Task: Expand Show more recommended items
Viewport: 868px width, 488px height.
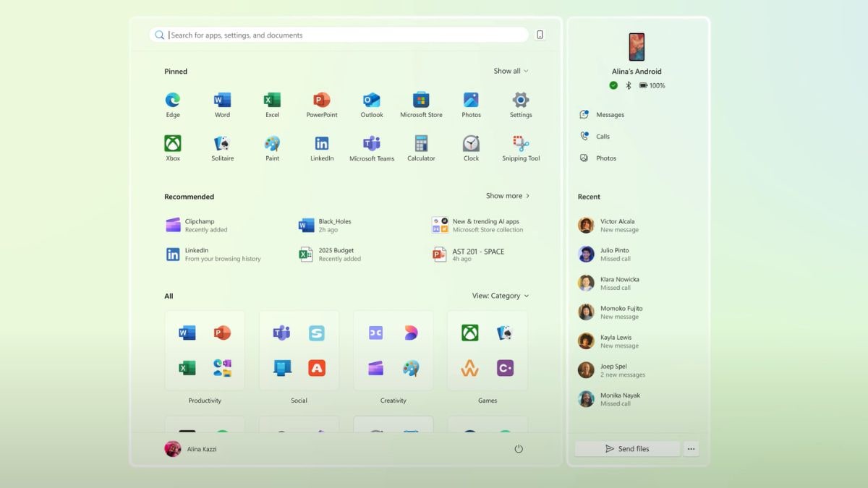Action: [508, 196]
